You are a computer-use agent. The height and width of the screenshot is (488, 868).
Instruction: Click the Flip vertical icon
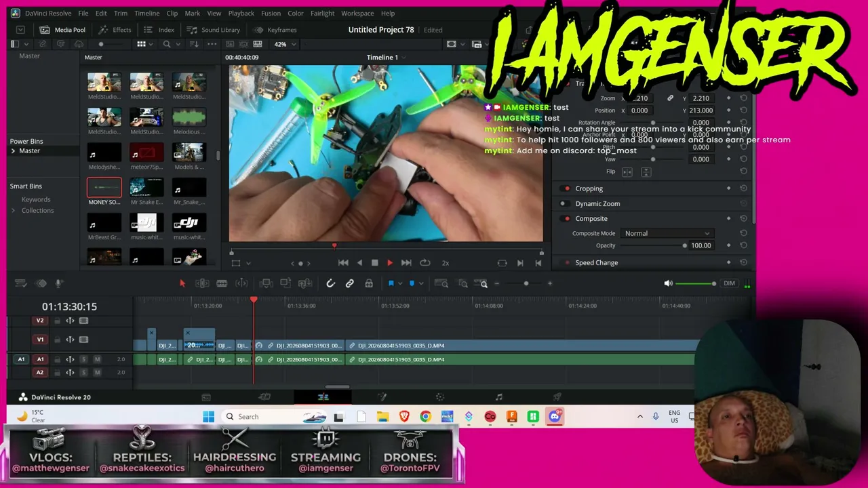click(x=646, y=172)
